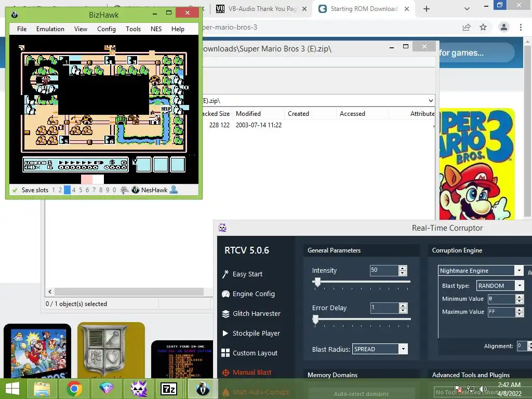The image size is (532, 399).
Task: Open Chrome from the taskbar
Action: pos(74,389)
